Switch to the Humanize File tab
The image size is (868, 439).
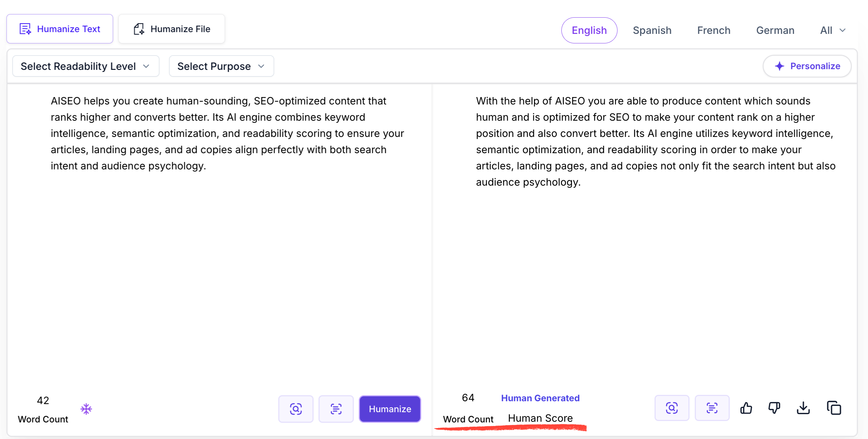tap(171, 29)
